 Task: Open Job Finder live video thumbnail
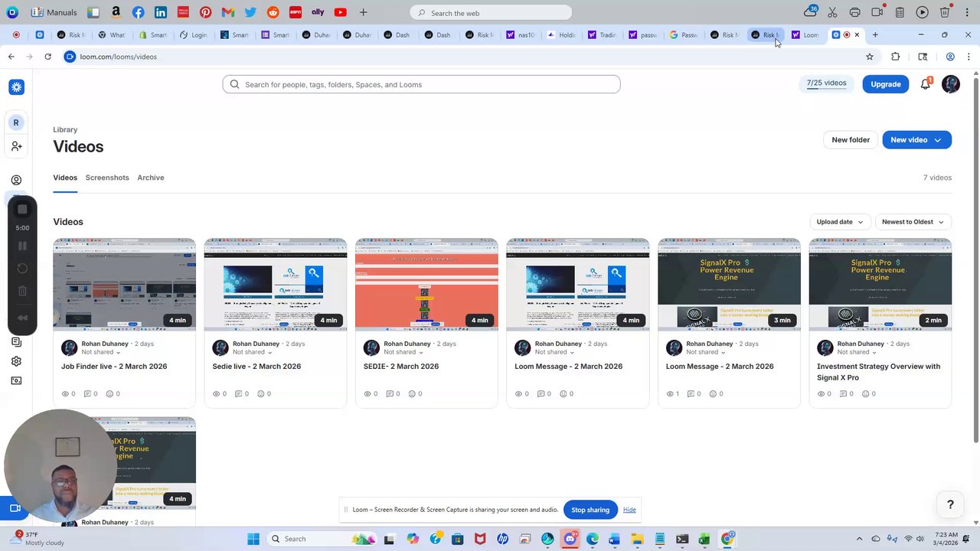coord(124,284)
